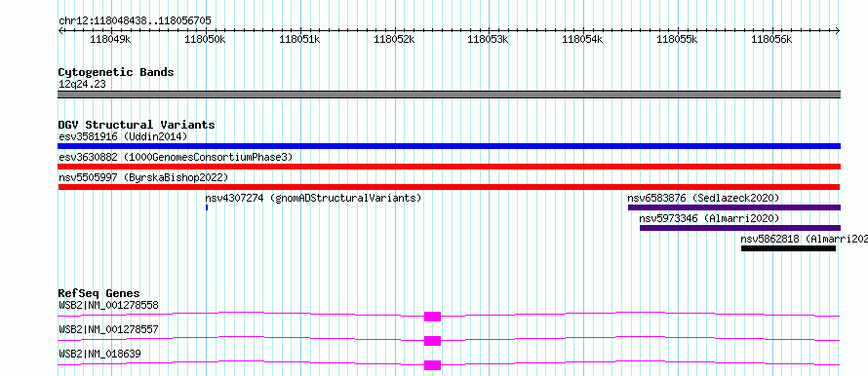Click the 118050k ruler tick label
868x376 pixels.
[x=205, y=40]
